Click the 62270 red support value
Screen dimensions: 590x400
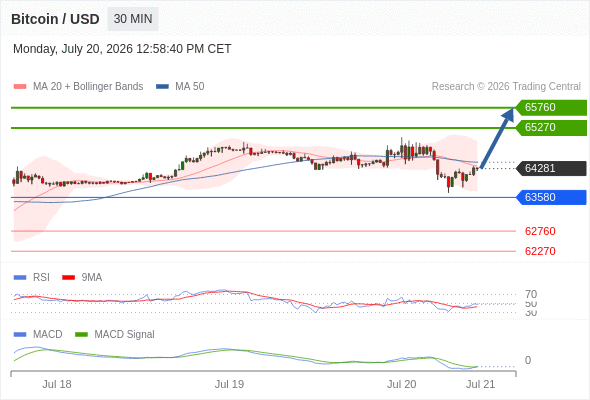[540, 251]
